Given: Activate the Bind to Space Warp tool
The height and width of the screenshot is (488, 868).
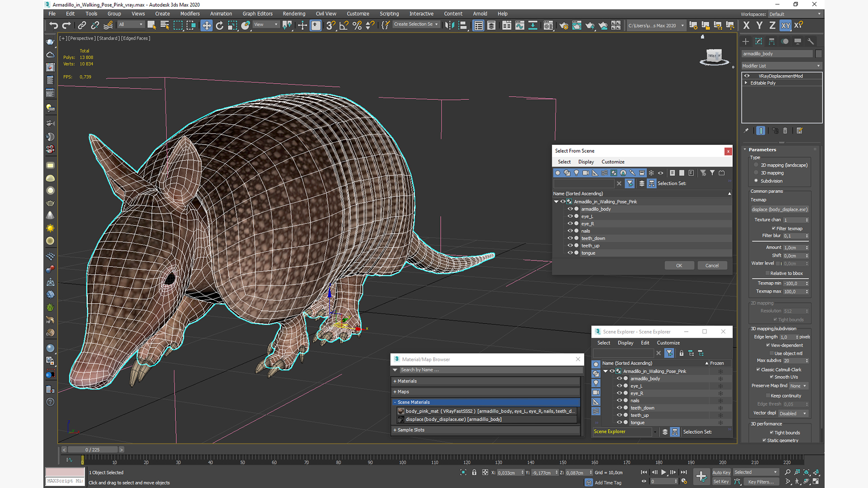Looking at the screenshot, I should pos(108,25).
